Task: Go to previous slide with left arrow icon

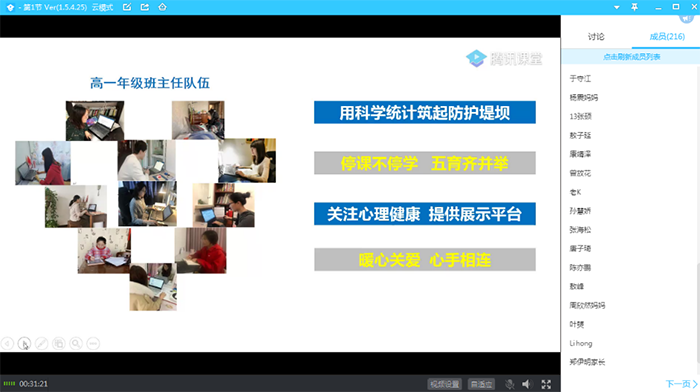Action: coord(7,343)
